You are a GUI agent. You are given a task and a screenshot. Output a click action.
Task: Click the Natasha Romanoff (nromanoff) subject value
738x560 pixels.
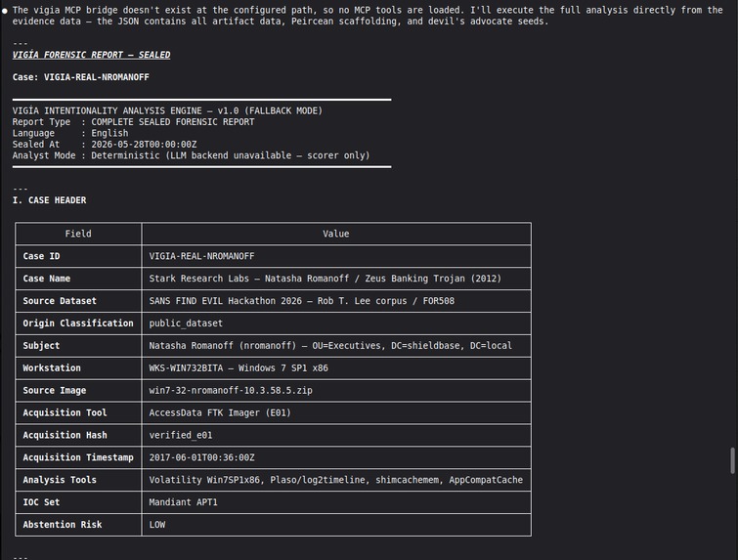(x=330, y=345)
